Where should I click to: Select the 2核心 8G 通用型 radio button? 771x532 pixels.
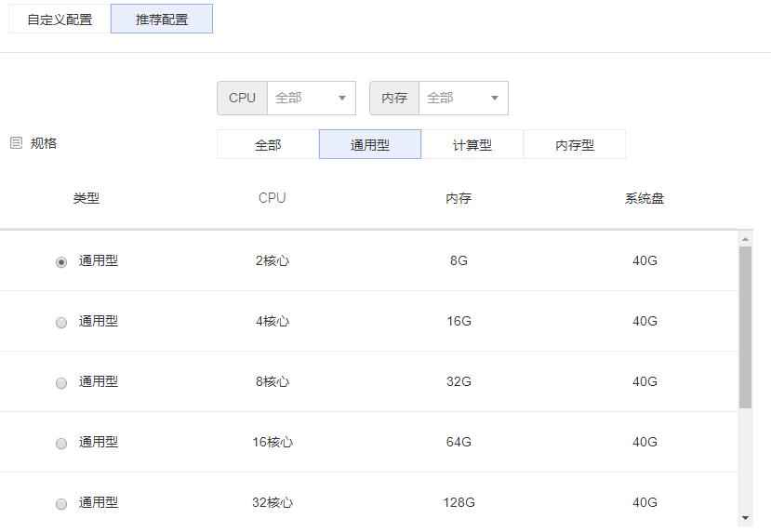pyautogui.click(x=61, y=262)
